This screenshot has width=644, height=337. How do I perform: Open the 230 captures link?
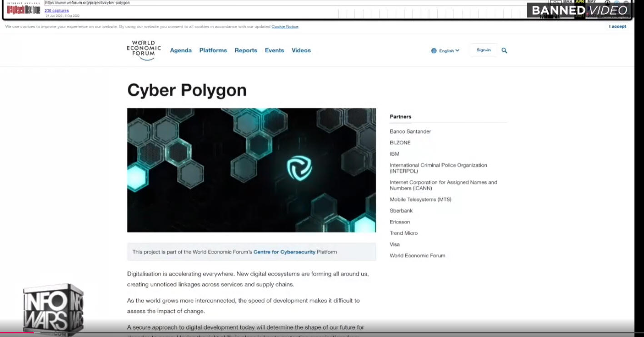coord(57,10)
